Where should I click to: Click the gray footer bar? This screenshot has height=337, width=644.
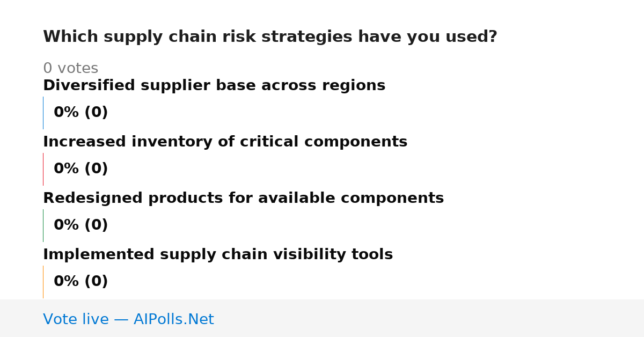point(322,318)
